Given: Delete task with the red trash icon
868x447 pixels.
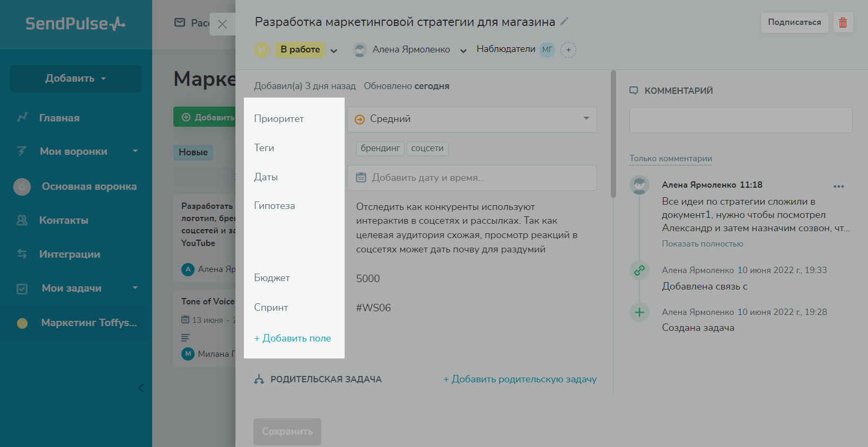Looking at the screenshot, I should [x=843, y=23].
